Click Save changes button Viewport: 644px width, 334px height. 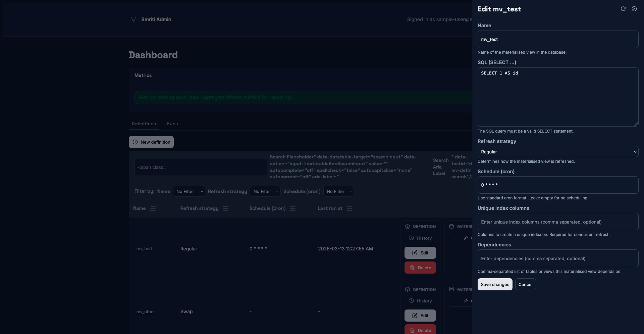(495, 284)
